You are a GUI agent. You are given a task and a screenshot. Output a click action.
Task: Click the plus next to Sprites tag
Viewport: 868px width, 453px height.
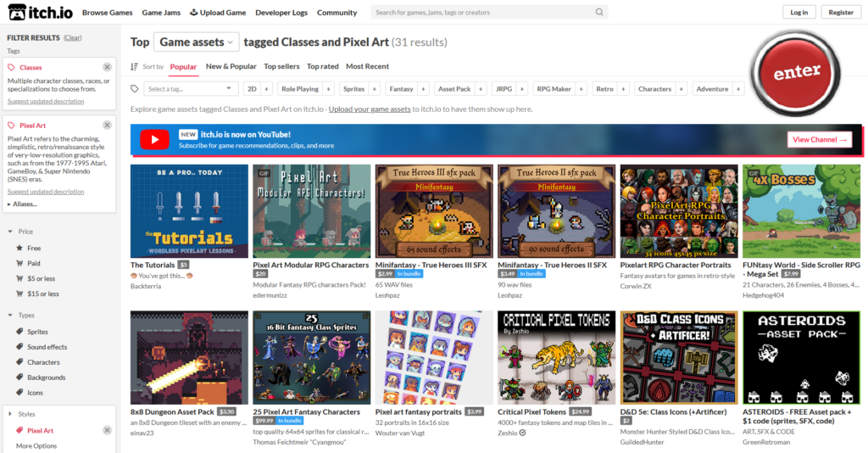[x=374, y=88]
